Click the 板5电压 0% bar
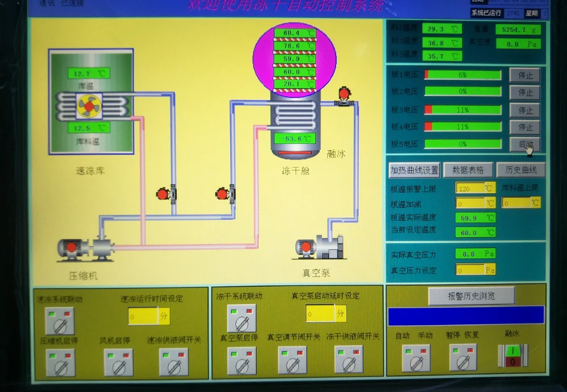 tap(463, 144)
